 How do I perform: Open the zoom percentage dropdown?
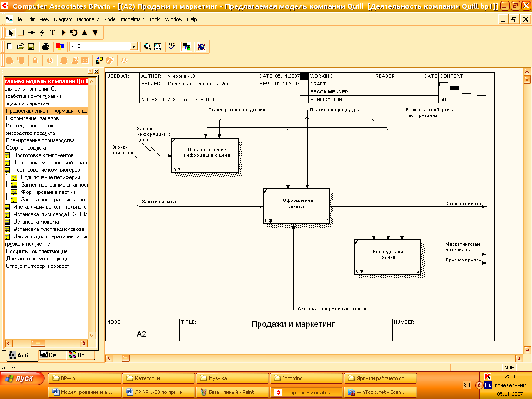coord(133,47)
